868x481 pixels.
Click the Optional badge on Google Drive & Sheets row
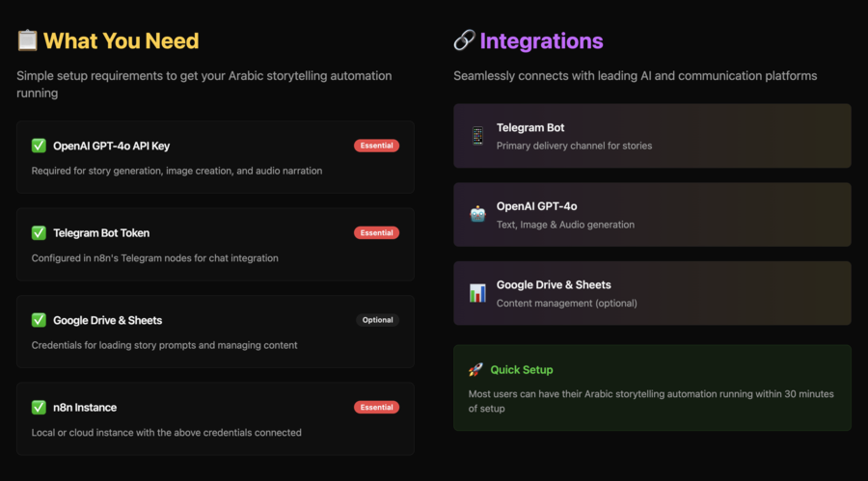377,320
